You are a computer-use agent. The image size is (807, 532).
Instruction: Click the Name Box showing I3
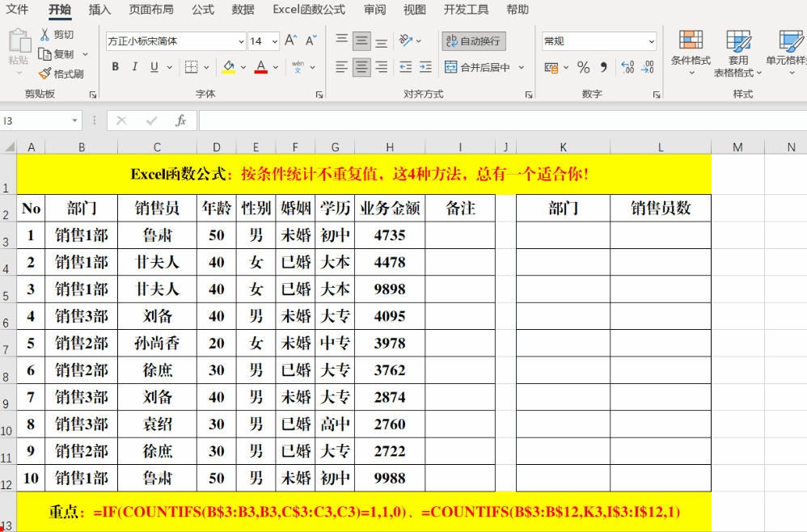pos(35,121)
